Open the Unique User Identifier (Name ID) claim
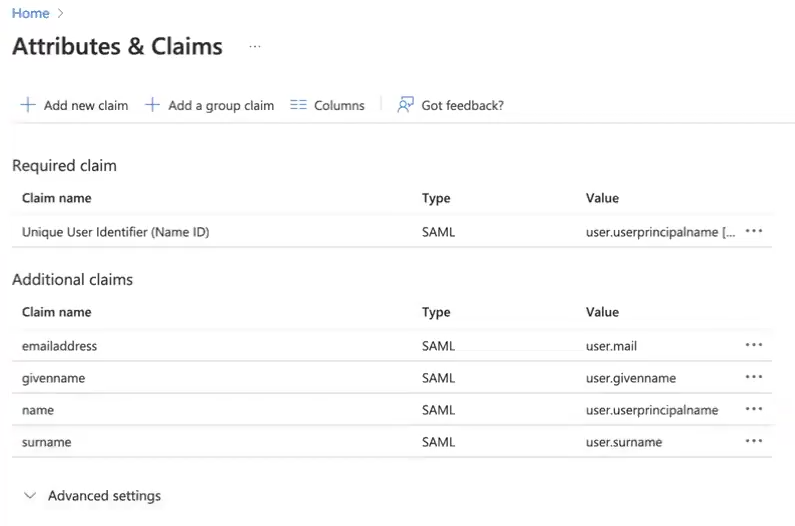The image size is (795, 526). coord(116,232)
